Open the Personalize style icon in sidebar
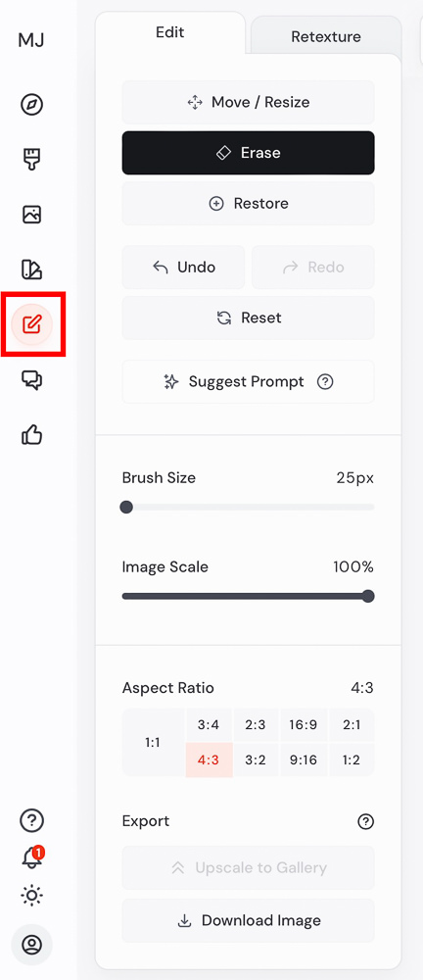 32,269
